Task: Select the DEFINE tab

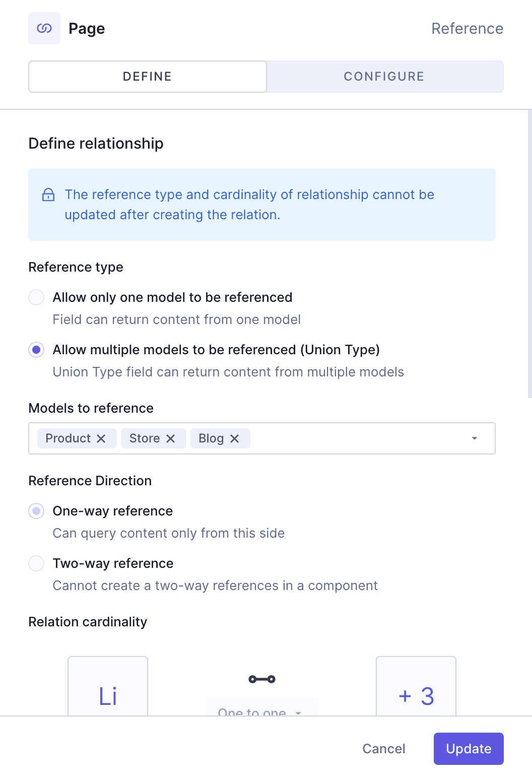Action: [x=147, y=76]
